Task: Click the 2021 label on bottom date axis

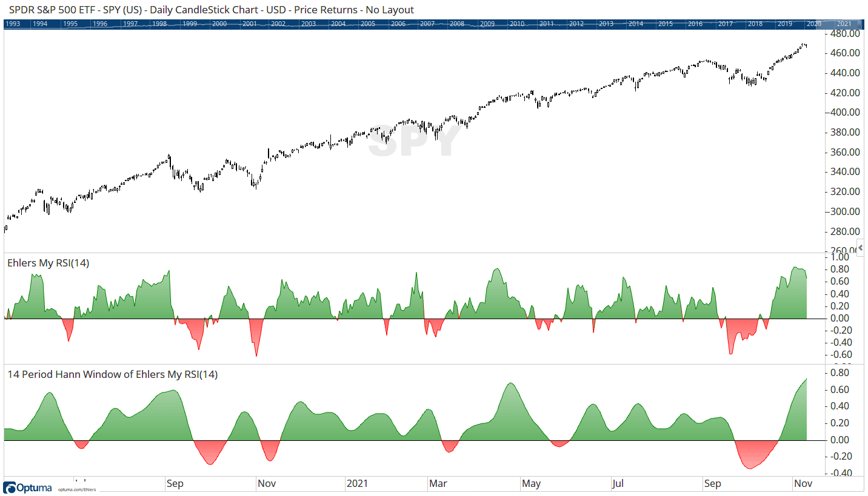Action: [357, 483]
